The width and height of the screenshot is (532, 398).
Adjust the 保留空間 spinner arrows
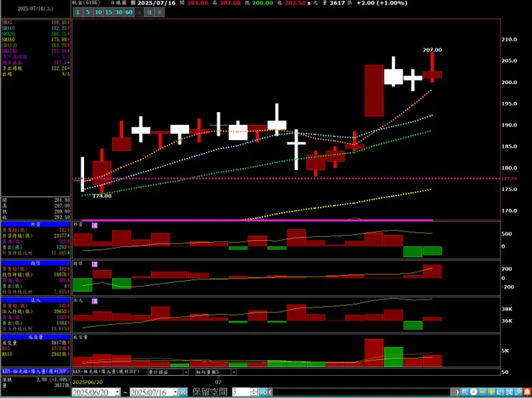pyautogui.click(x=254, y=392)
